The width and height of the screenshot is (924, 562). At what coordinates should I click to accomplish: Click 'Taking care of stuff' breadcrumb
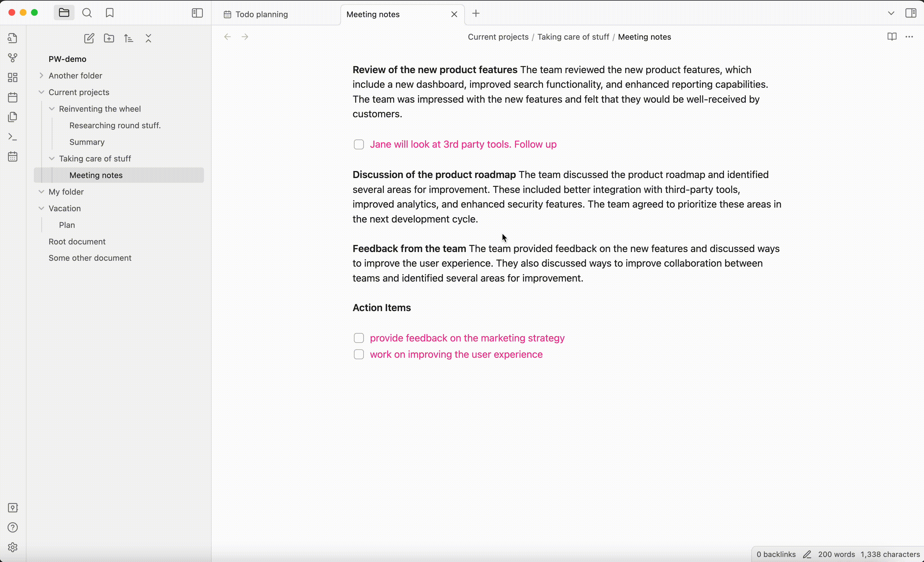[573, 37]
